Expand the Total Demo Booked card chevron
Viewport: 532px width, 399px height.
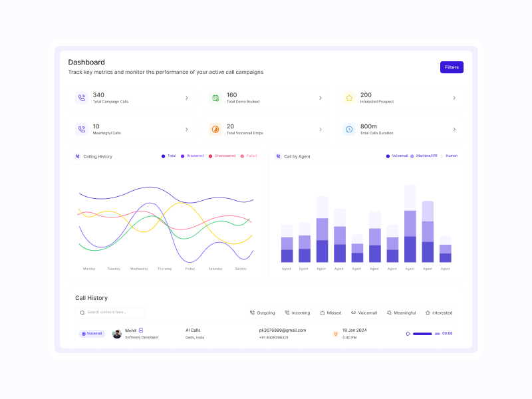tap(320, 98)
